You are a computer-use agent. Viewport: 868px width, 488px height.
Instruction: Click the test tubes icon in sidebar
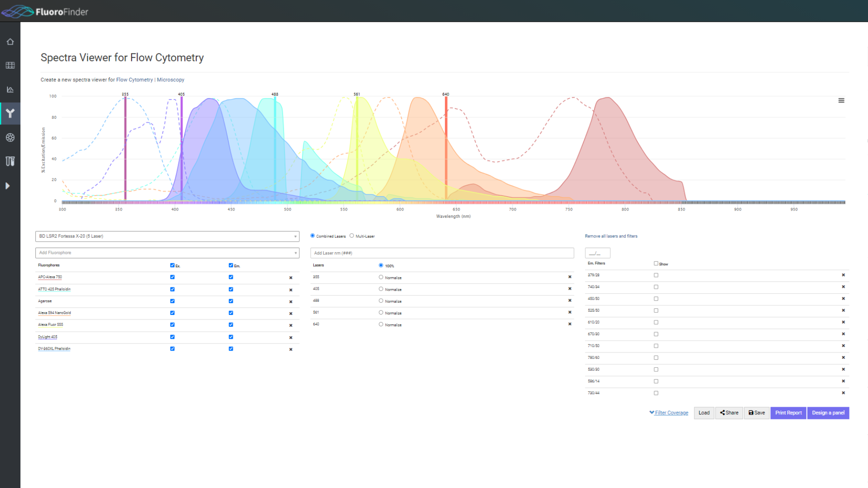(x=10, y=161)
